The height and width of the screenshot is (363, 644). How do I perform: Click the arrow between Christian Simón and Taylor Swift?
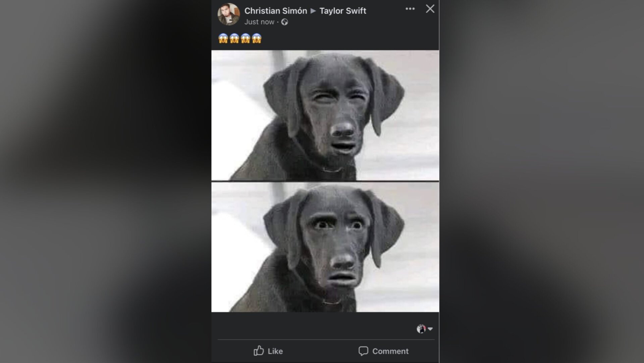[x=313, y=11]
